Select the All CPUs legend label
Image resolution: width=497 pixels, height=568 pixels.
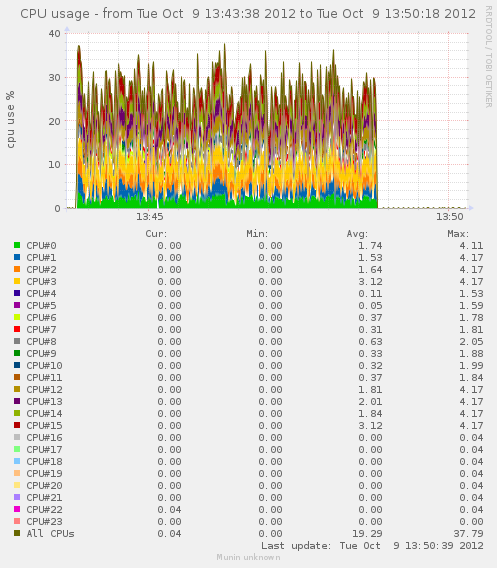tap(50, 534)
